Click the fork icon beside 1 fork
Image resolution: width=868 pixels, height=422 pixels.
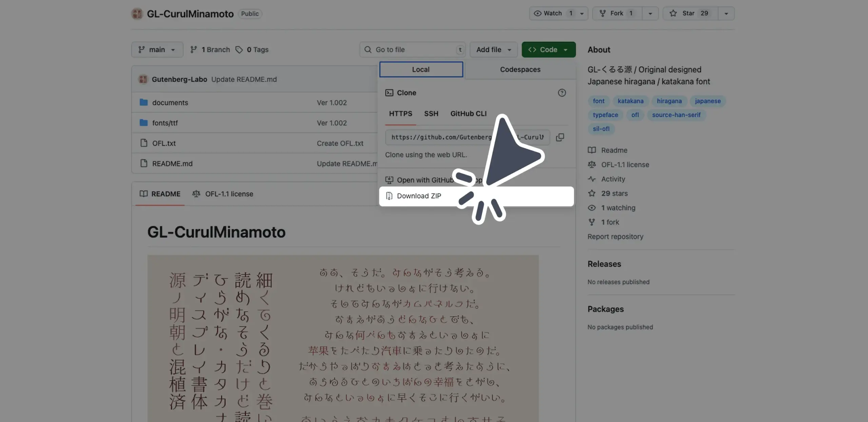coord(592,222)
